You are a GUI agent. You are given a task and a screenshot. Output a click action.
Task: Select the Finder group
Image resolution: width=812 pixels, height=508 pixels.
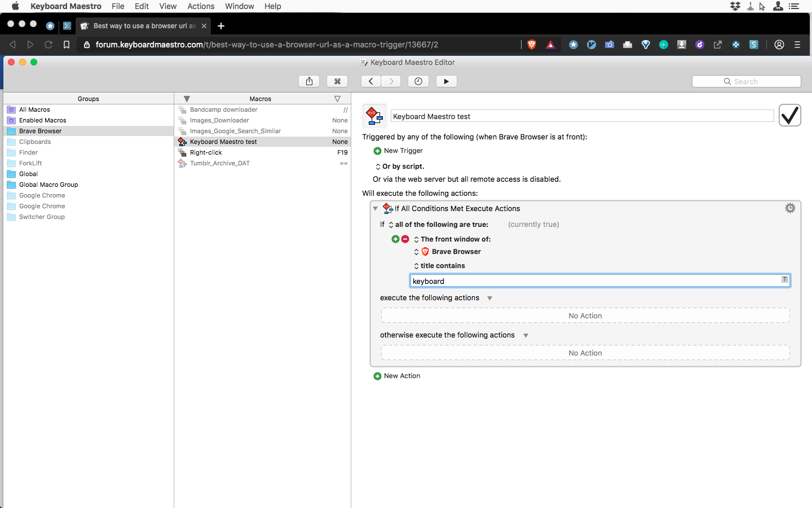point(89,152)
